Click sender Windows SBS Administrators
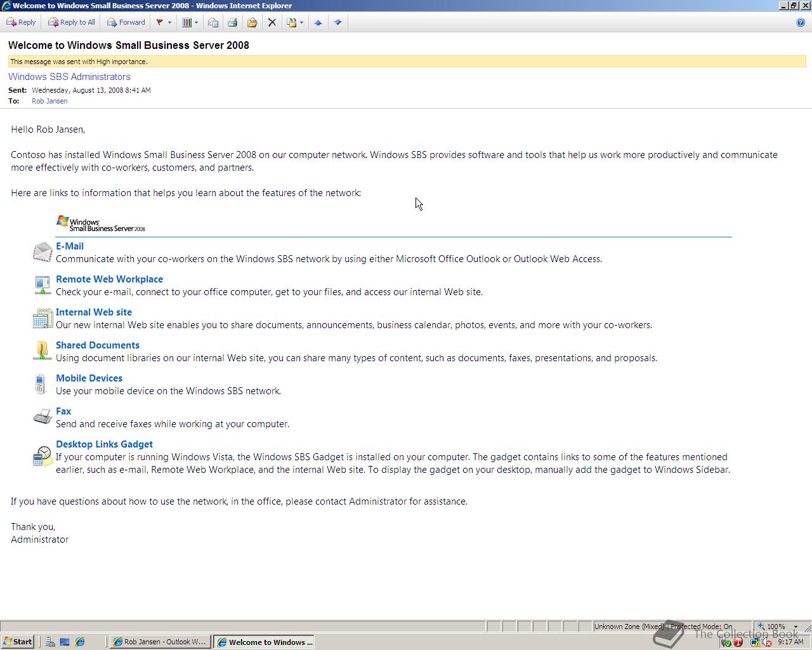Image resolution: width=812 pixels, height=650 pixels. tap(69, 77)
